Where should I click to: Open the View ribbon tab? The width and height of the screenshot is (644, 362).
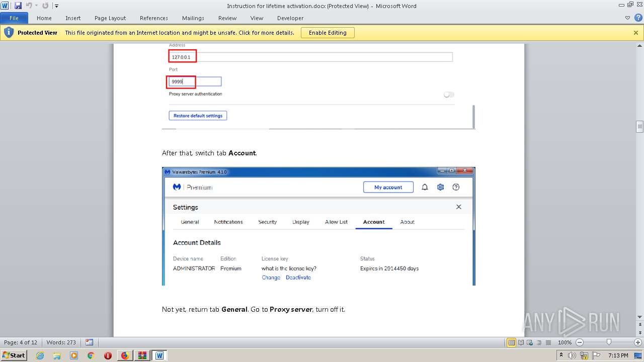[257, 18]
